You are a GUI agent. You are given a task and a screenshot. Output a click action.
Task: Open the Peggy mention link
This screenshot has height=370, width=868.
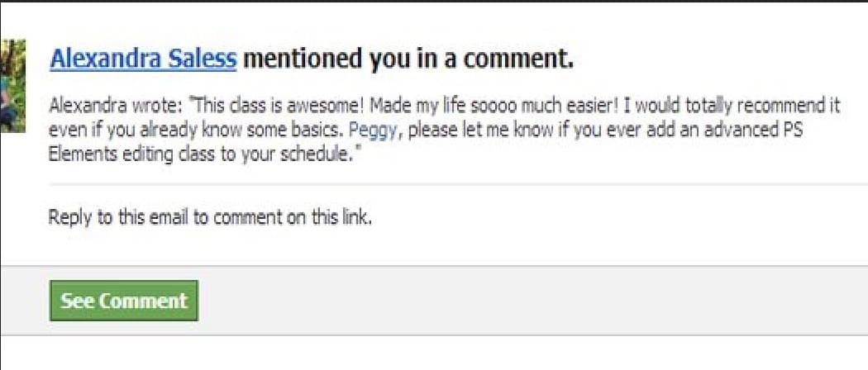click(373, 130)
